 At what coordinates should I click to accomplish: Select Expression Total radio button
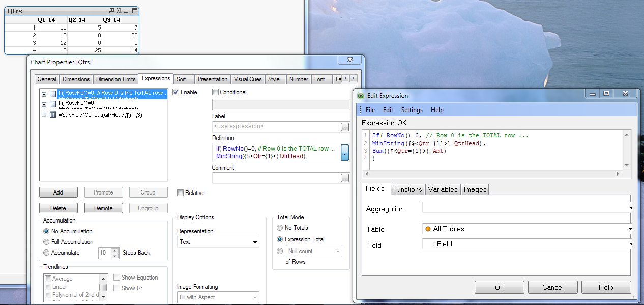pyautogui.click(x=280, y=239)
